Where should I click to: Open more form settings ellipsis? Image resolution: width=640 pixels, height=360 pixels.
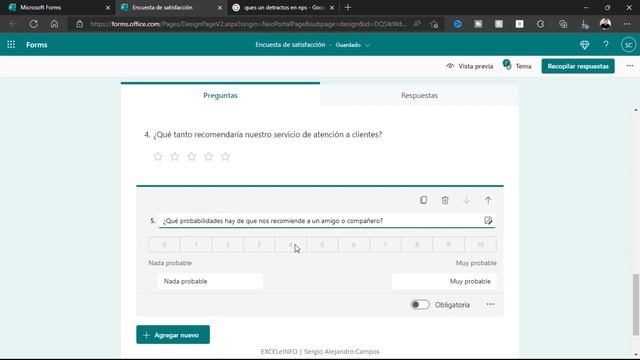(x=630, y=66)
